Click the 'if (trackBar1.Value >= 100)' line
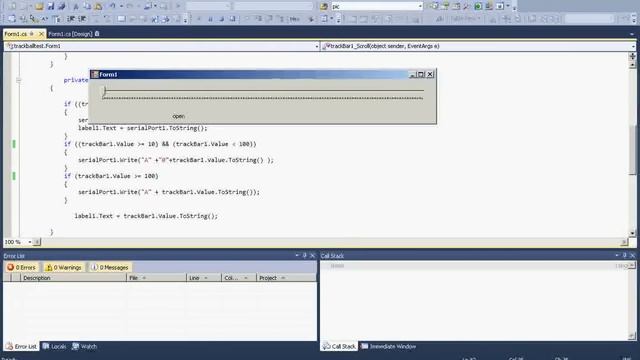640x360 pixels. (x=111, y=176)
